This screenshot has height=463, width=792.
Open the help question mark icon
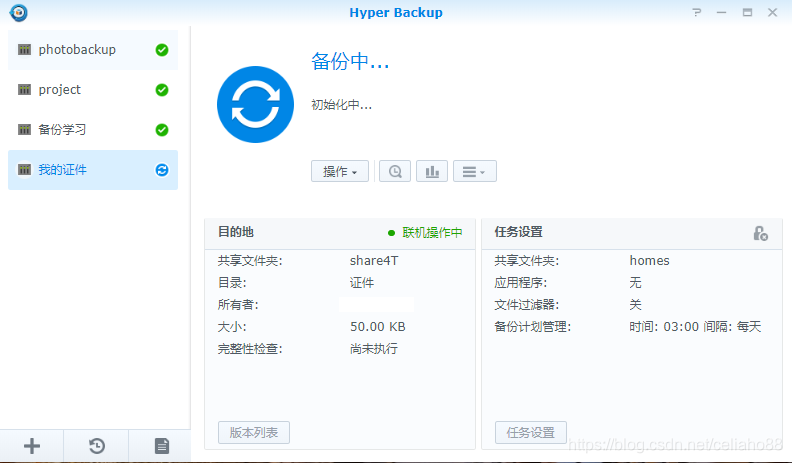click(x=697, y=12)
